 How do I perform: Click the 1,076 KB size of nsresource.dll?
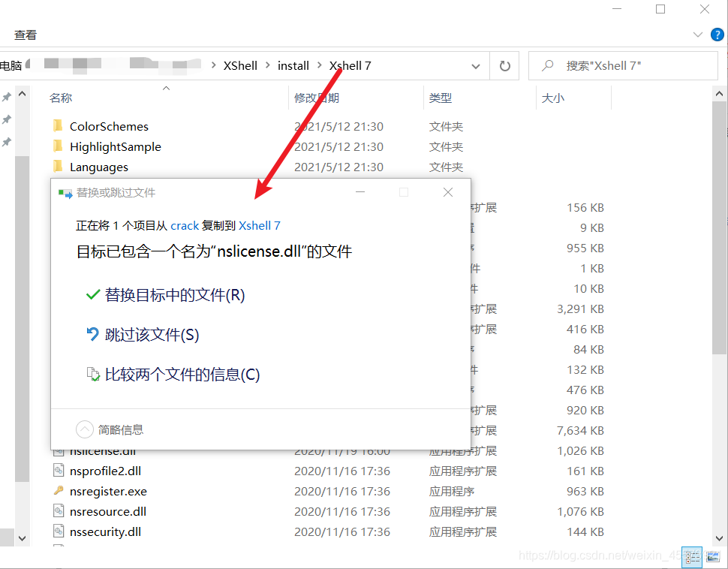(580, 512)
